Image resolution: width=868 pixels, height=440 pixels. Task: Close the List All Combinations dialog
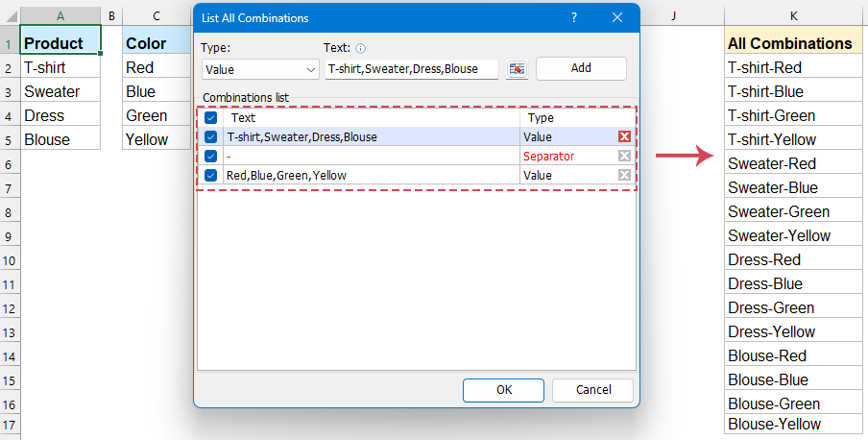617,17
